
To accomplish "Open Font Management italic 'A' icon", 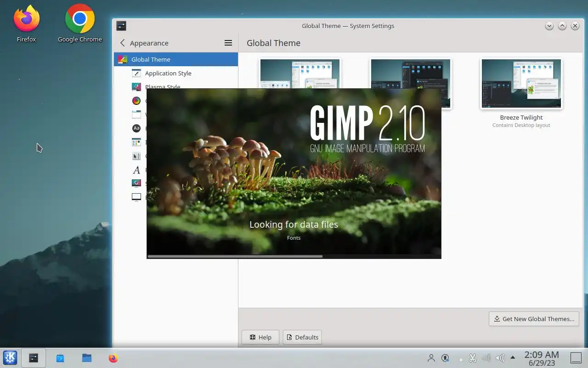I will pyautogui.click(x=136, y=170).
